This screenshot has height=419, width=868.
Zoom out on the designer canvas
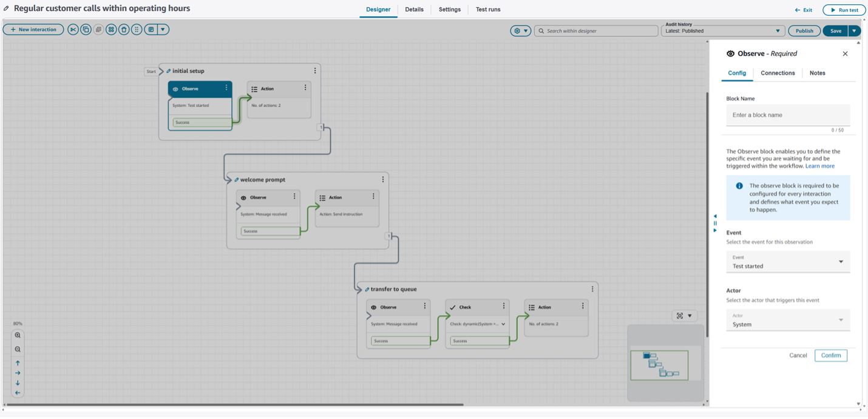(x=18, y=349)
